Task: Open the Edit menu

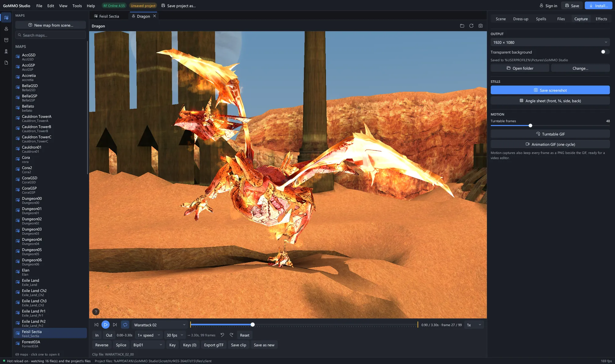Action: pyautogui.click(x=51, y=6)
